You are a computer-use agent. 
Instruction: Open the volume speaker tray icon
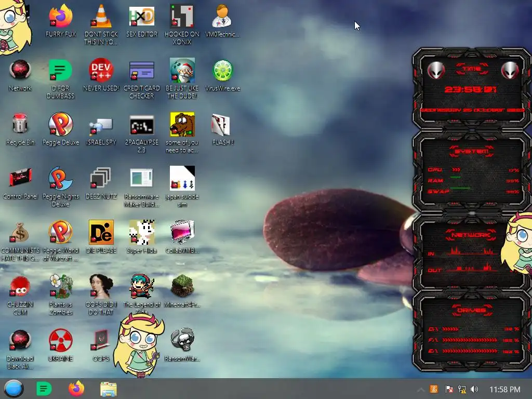[x=474, y=389]
